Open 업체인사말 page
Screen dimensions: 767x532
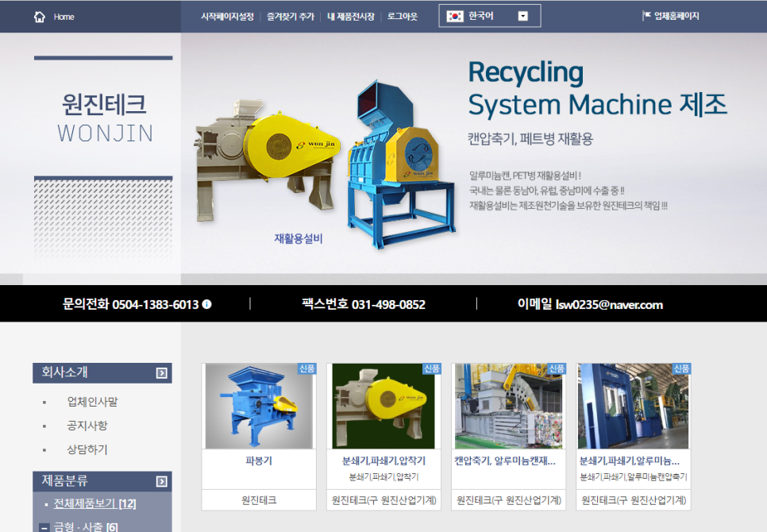(92, 402)
